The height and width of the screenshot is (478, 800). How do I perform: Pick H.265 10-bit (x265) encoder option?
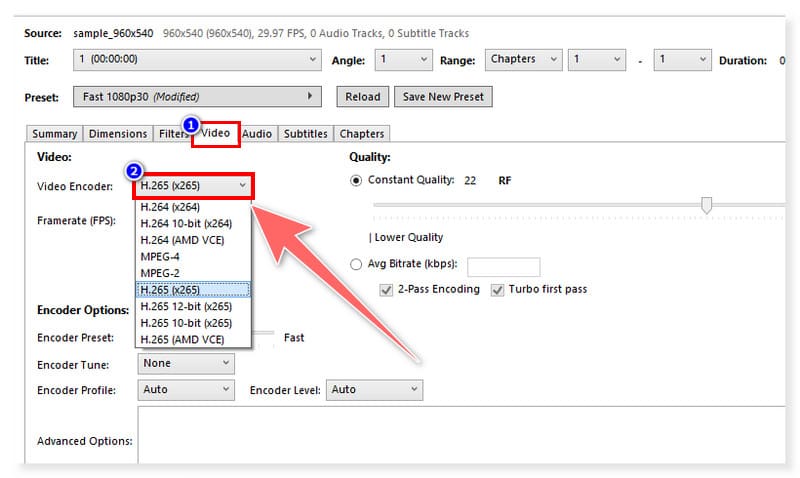click(186, 322)
